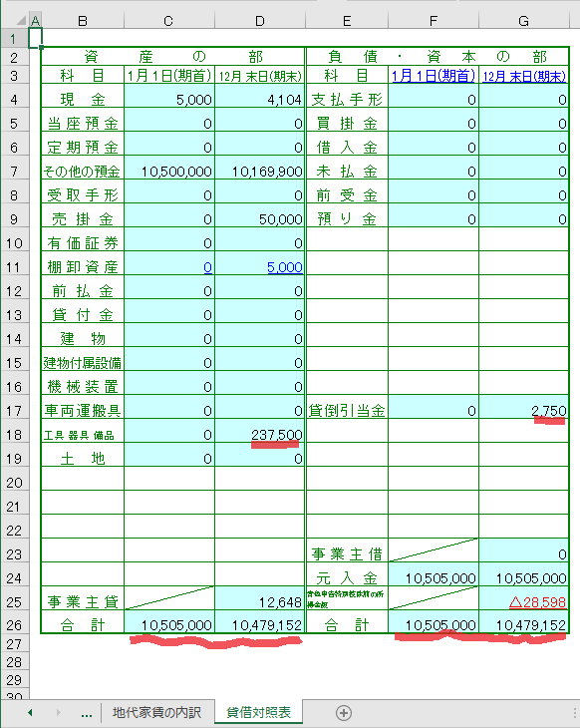Select the 売掛金 year-end cell 50,000
The width and height of the screenshot is (580, 728).
click(x=260, y=218)
